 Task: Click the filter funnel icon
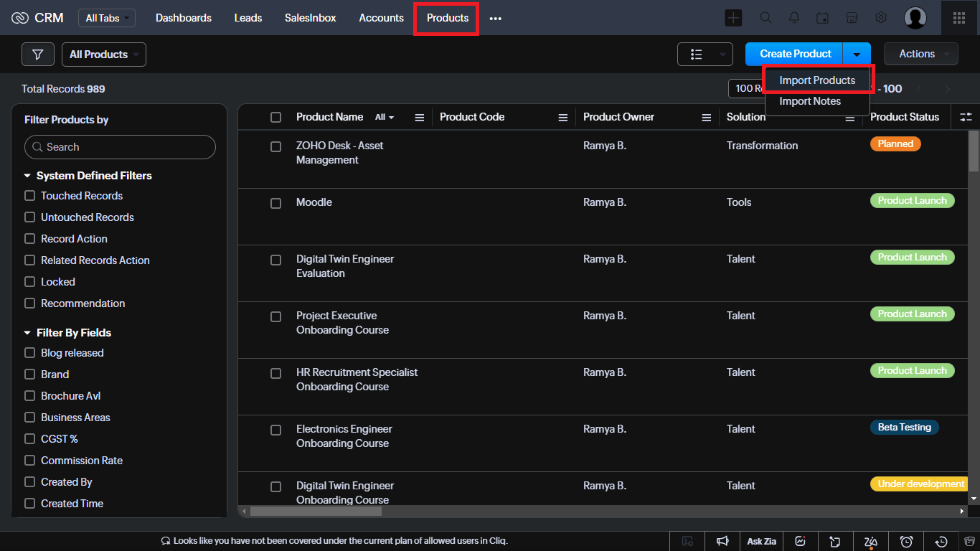coord(38,55)
